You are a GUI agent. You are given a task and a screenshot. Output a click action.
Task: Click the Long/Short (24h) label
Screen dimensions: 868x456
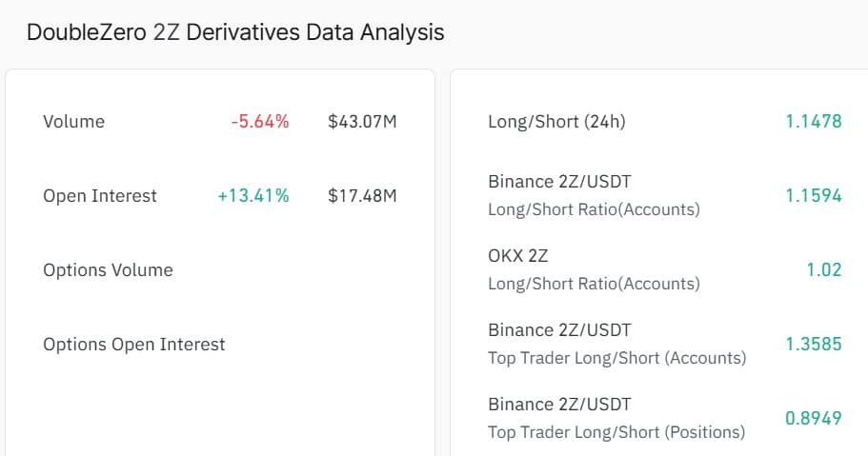point(556,122)
